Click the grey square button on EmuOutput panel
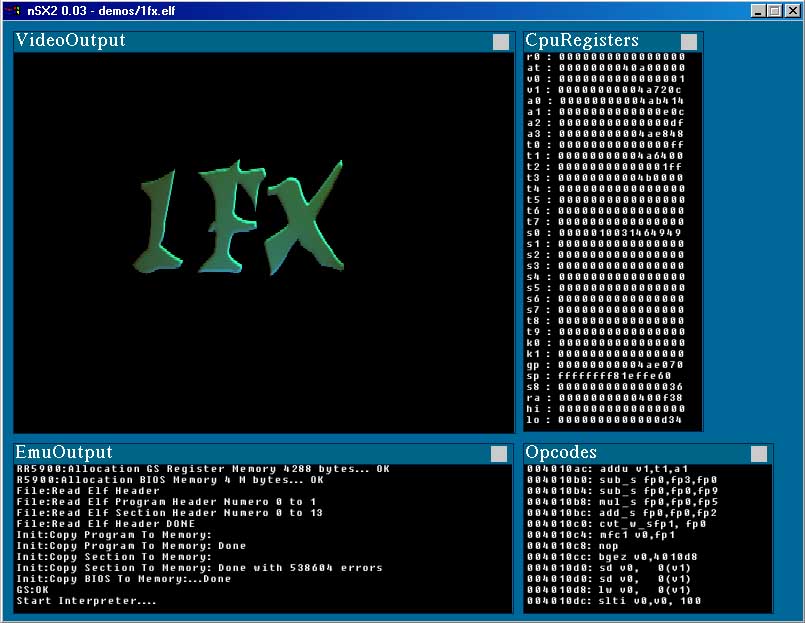Image resolution: width=805 pixels, height=623 pixels. 500,454
